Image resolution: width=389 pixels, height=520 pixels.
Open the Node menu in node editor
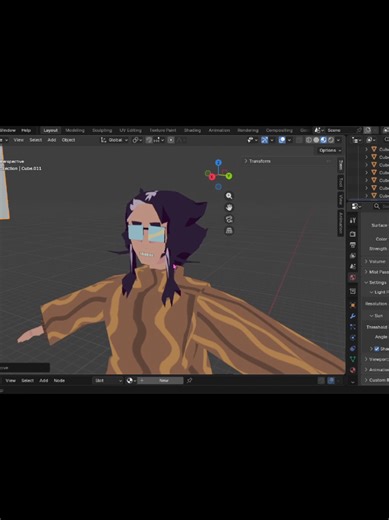(59, 380)
